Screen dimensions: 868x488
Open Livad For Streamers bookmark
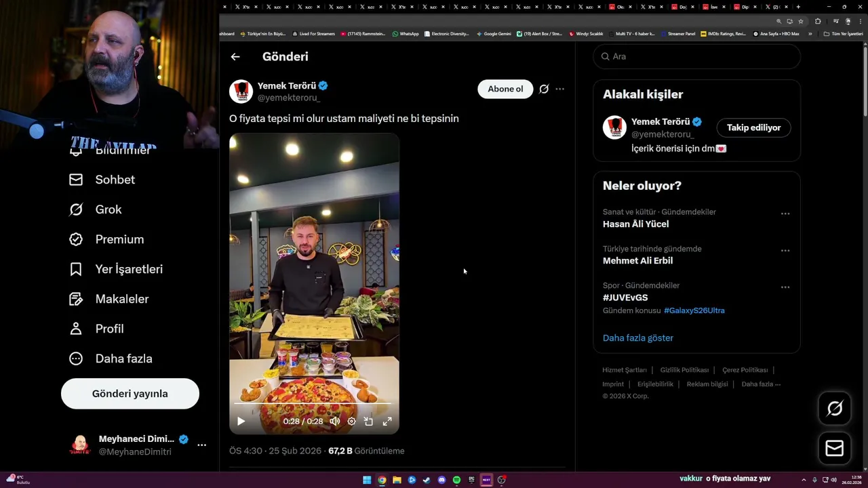pyautogui.click(x=313, y=34)
